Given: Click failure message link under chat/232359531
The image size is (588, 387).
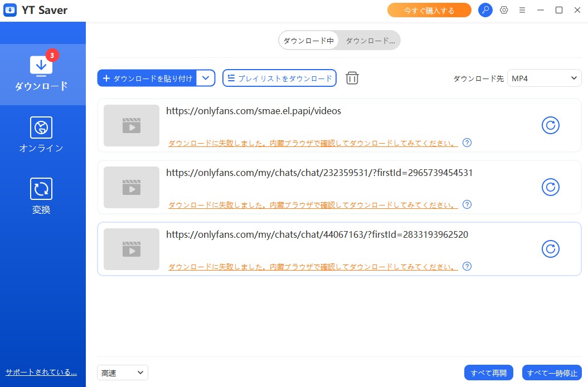Looking at the screenshot, I should 313,205.
